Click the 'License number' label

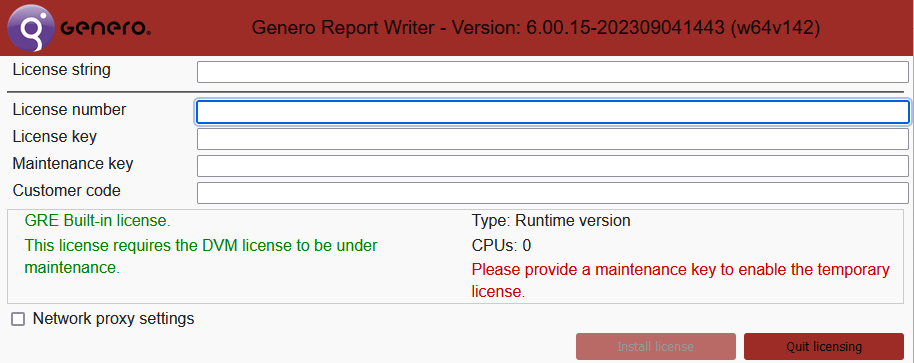coord(69,109)
